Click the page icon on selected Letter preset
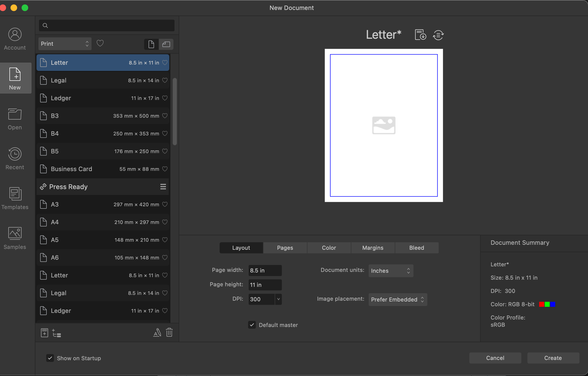The image size is (588, 376). tap(43, 63)
